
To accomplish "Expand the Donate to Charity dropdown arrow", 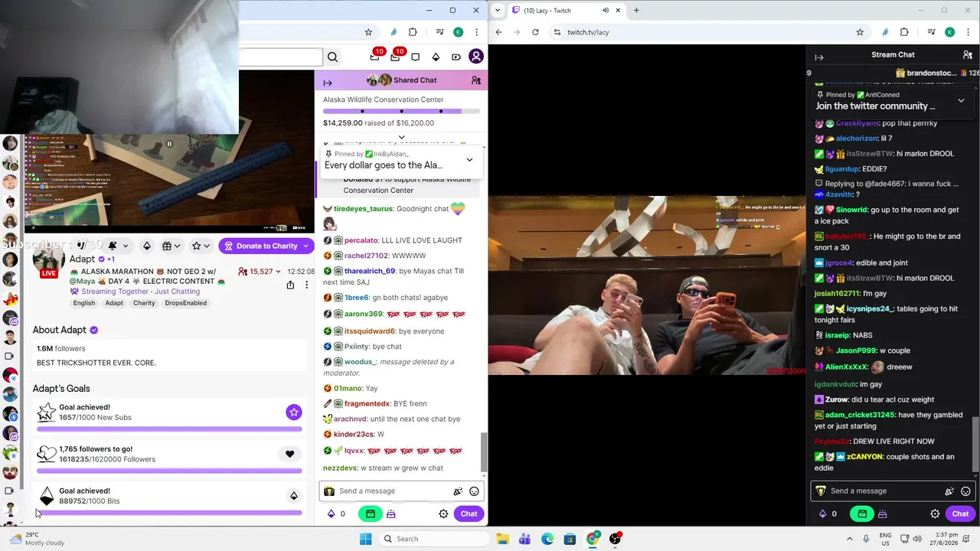I will click(305, 246).
